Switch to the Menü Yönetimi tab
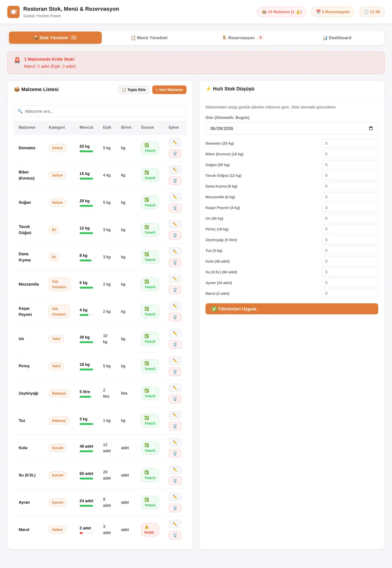 [149, 38]
